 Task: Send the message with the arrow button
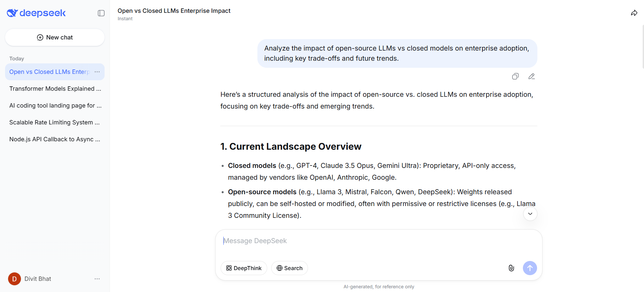pyautogui.click(x=530, y=268)
